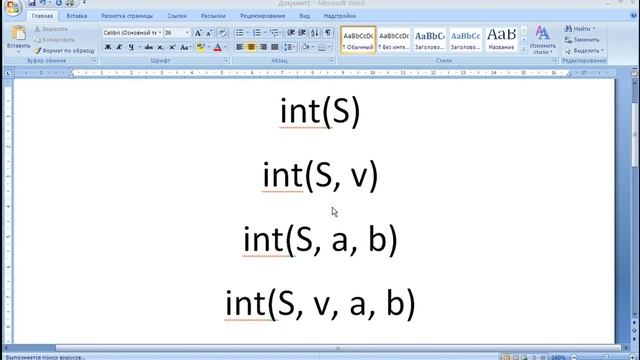This screenshot has width=640, height=360.
Task: Click the line int(S, v, a, b)
Action: click(320, 304)
